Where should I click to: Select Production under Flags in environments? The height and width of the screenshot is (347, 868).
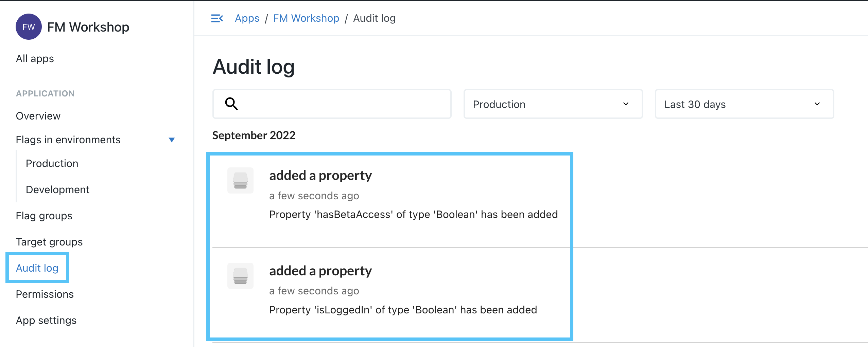(52, 163)
